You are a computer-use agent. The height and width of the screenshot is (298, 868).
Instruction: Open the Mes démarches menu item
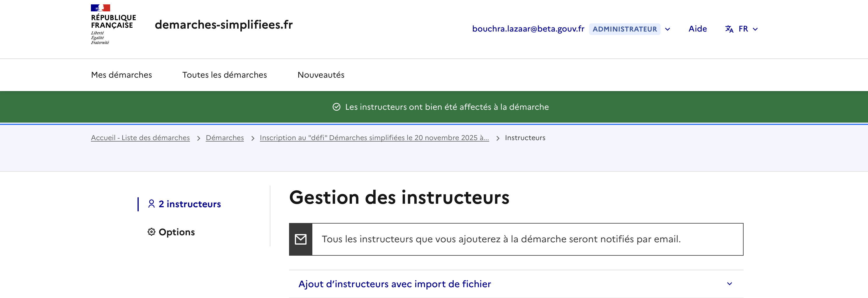[121, 75]
